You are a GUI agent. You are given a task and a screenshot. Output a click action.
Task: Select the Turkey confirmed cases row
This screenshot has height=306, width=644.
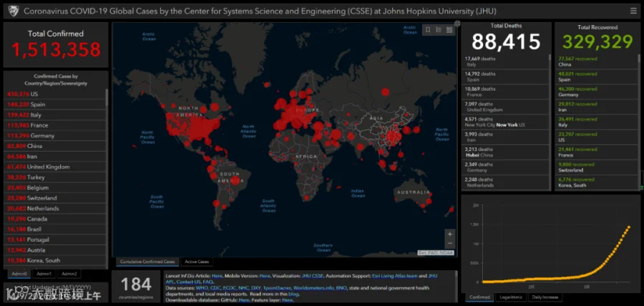pos(55,177)
